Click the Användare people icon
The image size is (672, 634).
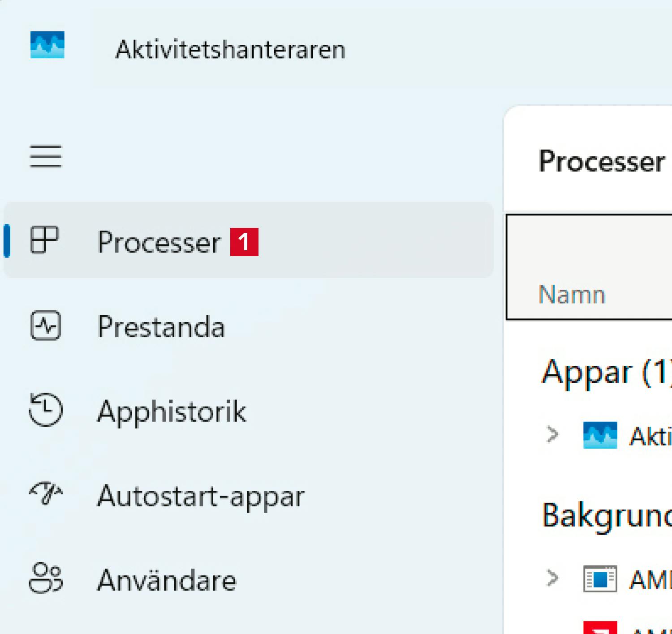click(x=46, y=578)
